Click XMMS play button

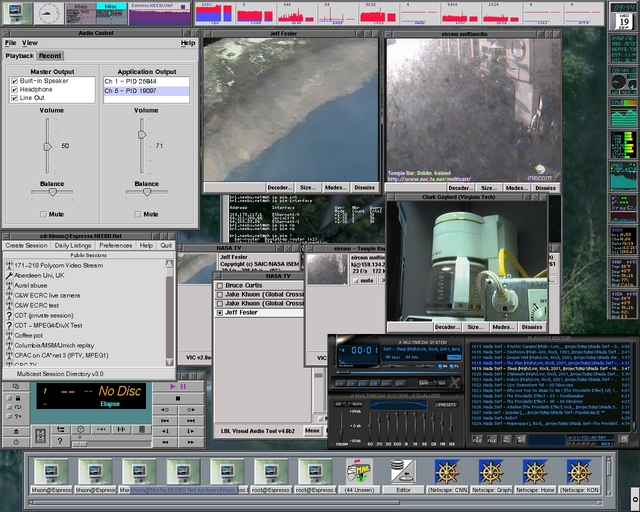(352, 383)
